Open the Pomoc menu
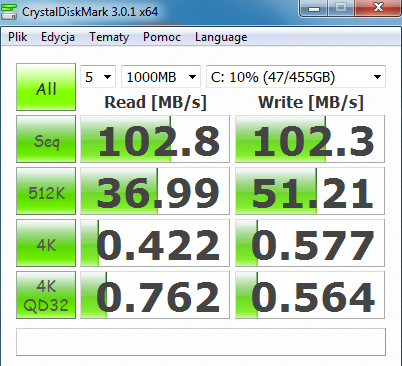 pyautogui.click(x=162, y=37)
